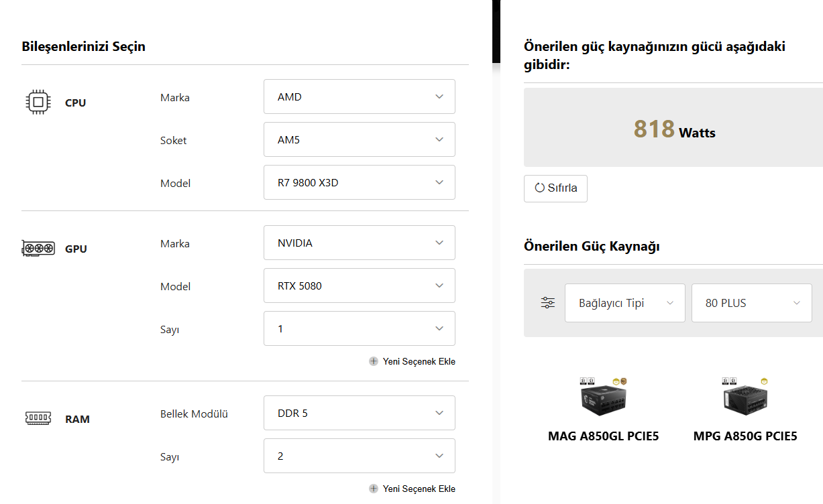The image size is (823, 504).
Task: Click the MPG A850G PCIE5 product name
Action: pyautogui.click(x=745, y=436)
